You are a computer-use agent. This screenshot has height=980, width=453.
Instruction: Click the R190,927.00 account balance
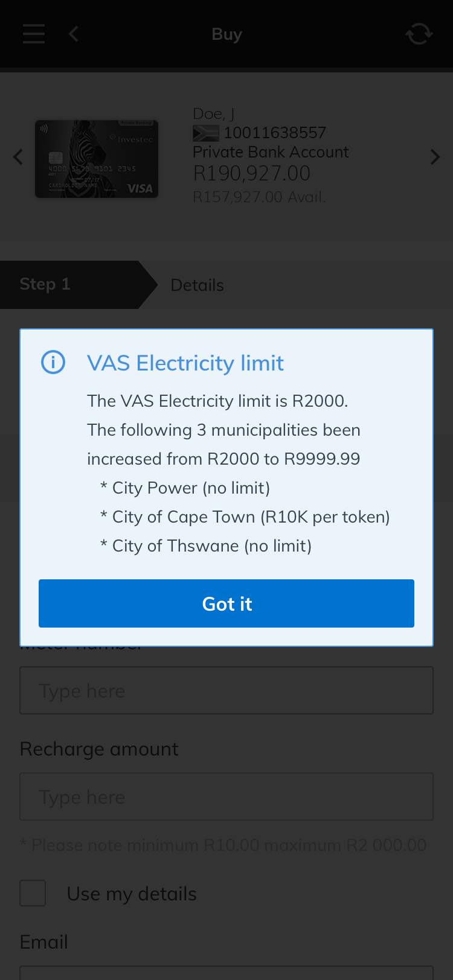pyautogui.click(x=251, y=174)
